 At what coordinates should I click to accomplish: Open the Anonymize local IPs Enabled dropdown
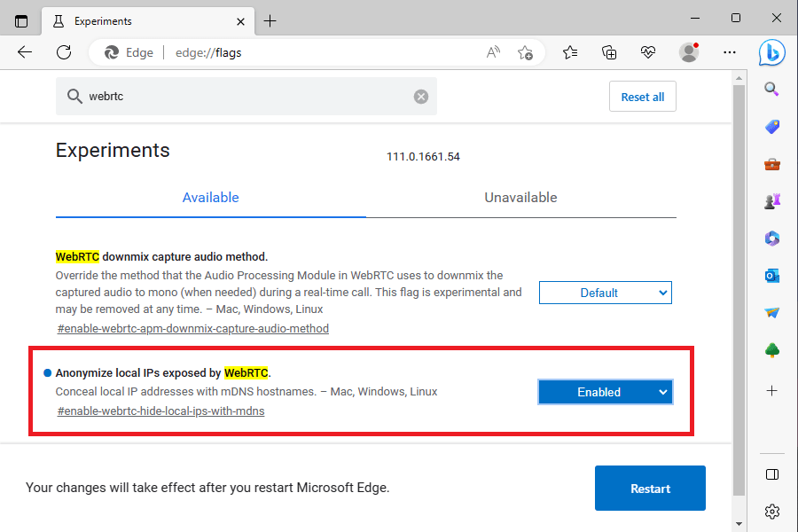[x=605, y=392]
